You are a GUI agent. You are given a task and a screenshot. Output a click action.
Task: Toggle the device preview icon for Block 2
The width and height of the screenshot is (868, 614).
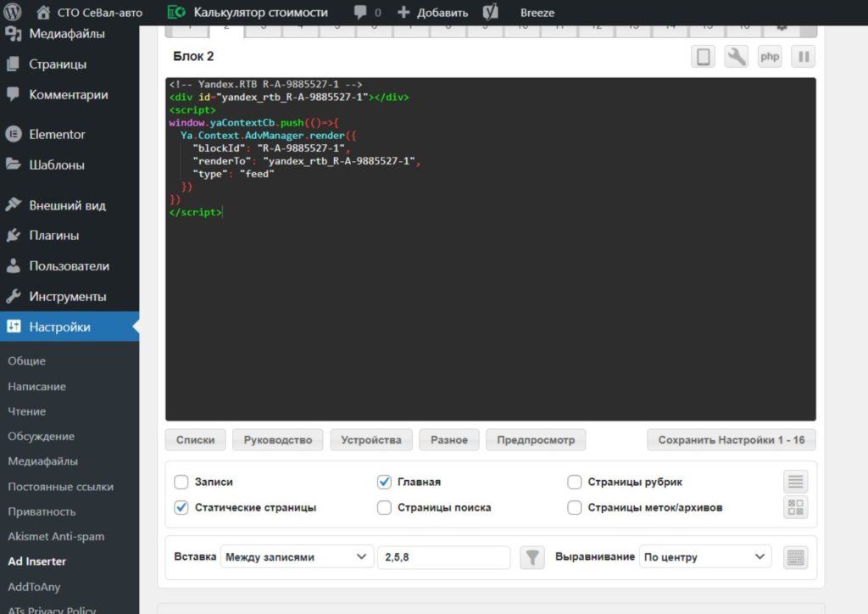[x=703, y=57]
